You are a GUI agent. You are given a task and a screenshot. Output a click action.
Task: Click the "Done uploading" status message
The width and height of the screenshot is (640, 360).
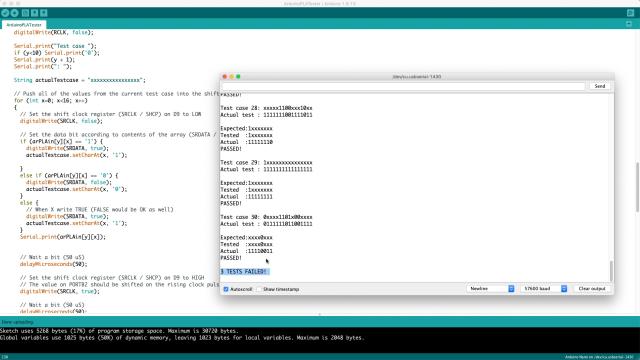click(x=18, y=322)
